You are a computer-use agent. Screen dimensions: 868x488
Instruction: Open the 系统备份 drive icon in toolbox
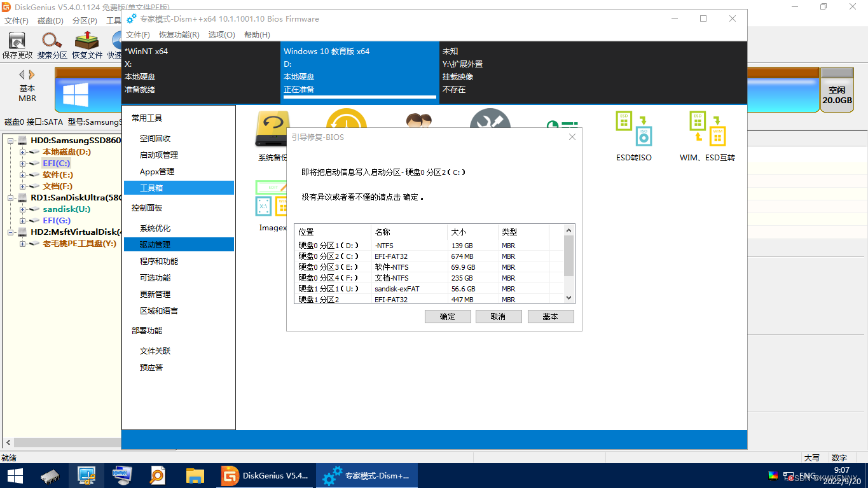pyautogui.click(x=272, y=130)
